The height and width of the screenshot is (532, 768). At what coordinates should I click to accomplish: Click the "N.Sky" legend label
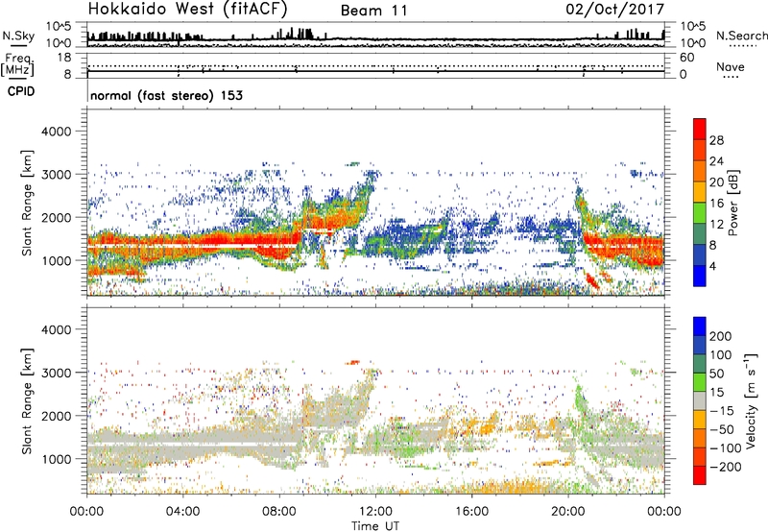[x=18, y=36]
